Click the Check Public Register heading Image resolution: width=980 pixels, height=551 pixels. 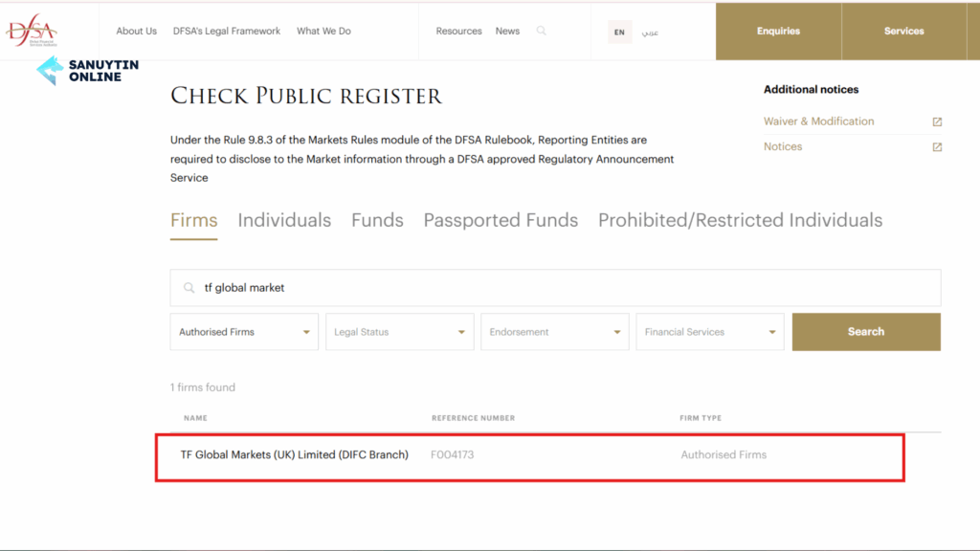pos(306,97)
